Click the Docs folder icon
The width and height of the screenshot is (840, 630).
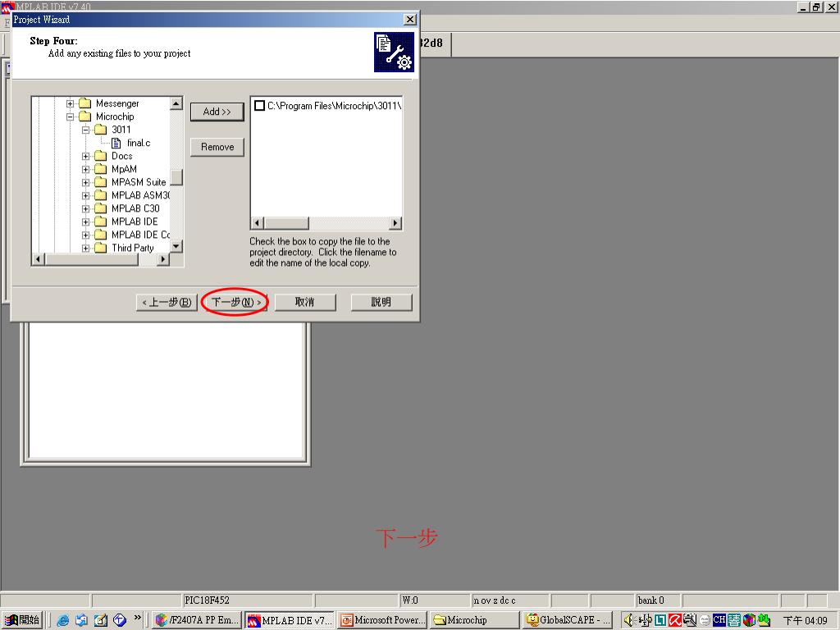click(x=101, y=156)
